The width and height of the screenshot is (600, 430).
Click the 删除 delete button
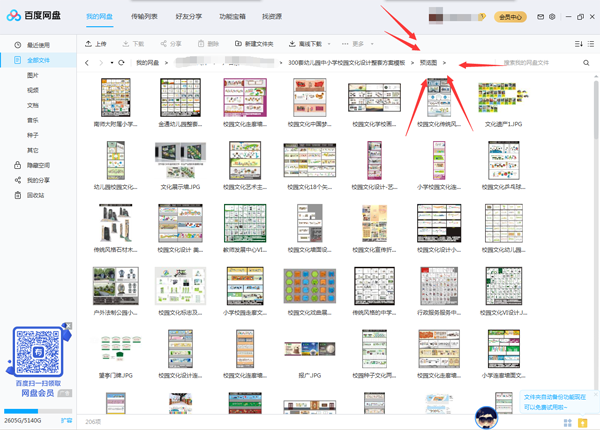click(x=208, y=44)
